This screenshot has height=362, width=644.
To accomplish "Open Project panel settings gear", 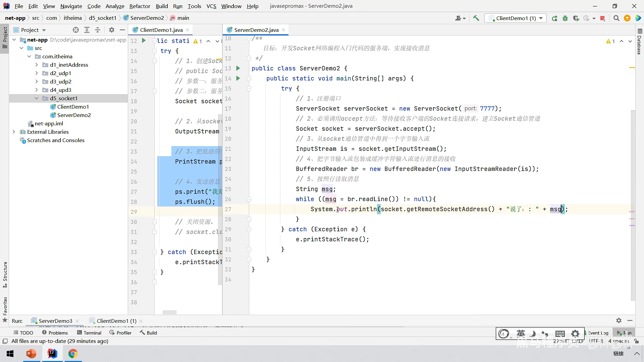I will coord(112,30).
